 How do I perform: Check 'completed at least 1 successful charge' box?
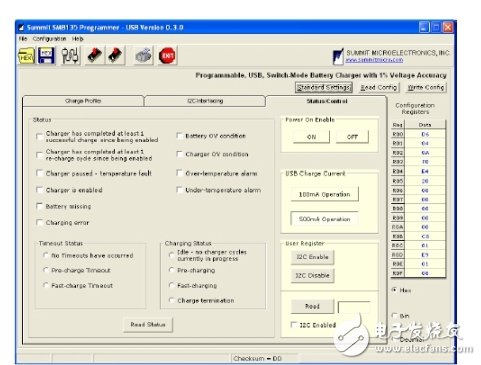[x=39, y=137]
